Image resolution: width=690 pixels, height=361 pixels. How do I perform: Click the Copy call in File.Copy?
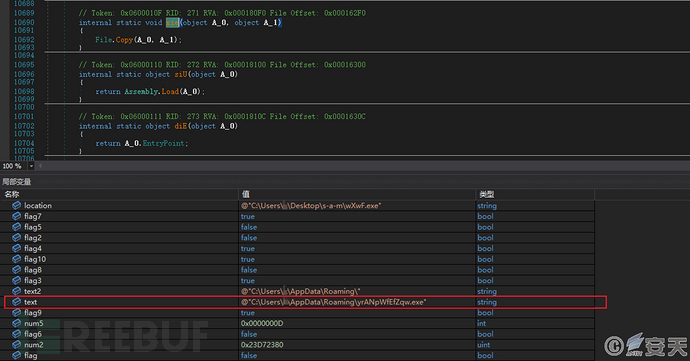point(125,40)
